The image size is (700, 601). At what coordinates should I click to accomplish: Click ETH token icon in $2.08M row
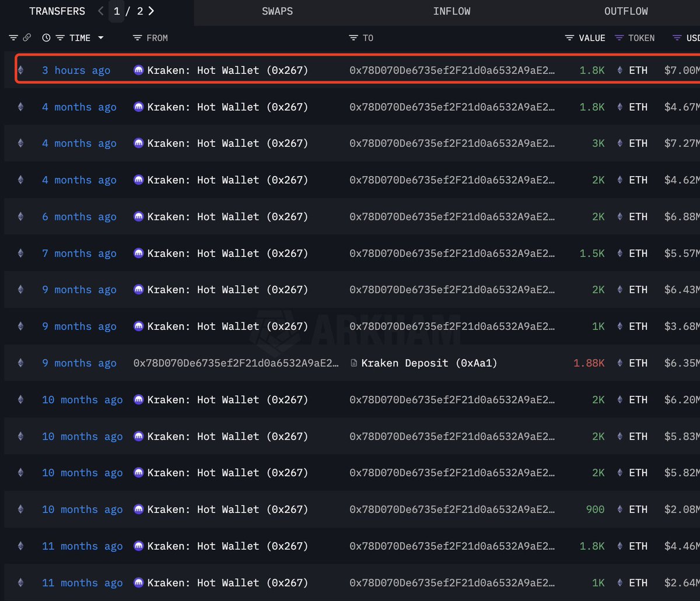click(x=620, y=509)
